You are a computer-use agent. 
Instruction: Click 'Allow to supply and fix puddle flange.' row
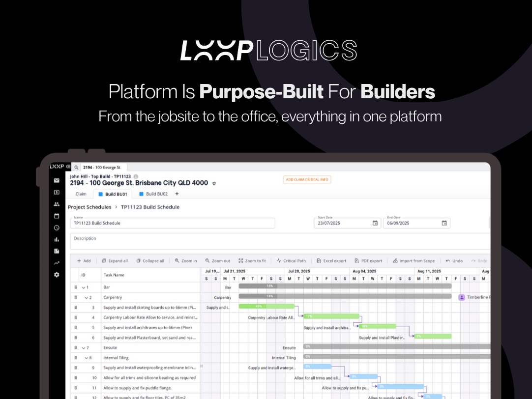pyautogui.click(x=137, y=388)
